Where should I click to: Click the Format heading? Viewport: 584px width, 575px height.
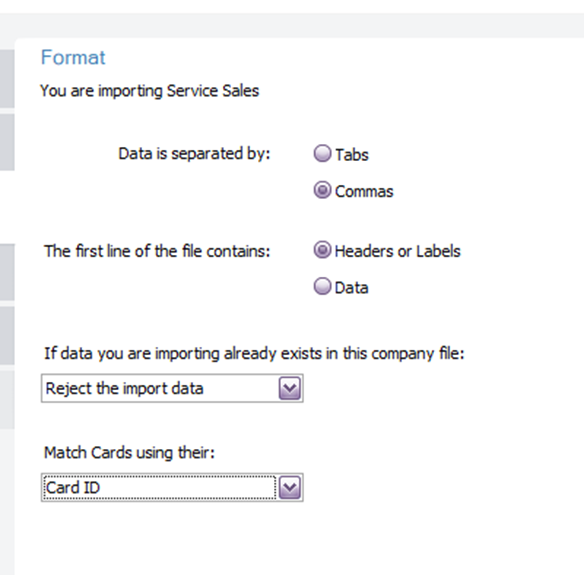73,58
